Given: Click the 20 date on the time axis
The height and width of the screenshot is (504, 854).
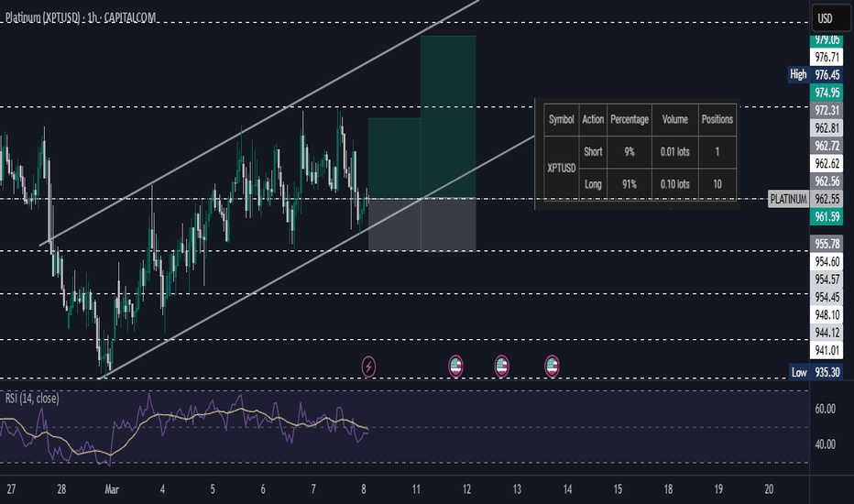Looking at the screenshot, I should coord(769,489).
